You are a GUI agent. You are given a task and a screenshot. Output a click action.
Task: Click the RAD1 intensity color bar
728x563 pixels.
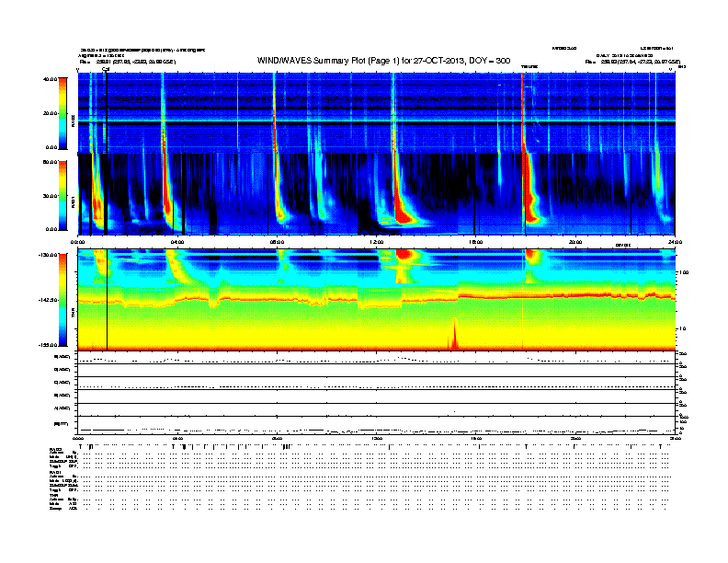pyautogui.click(x=63, y=195)
